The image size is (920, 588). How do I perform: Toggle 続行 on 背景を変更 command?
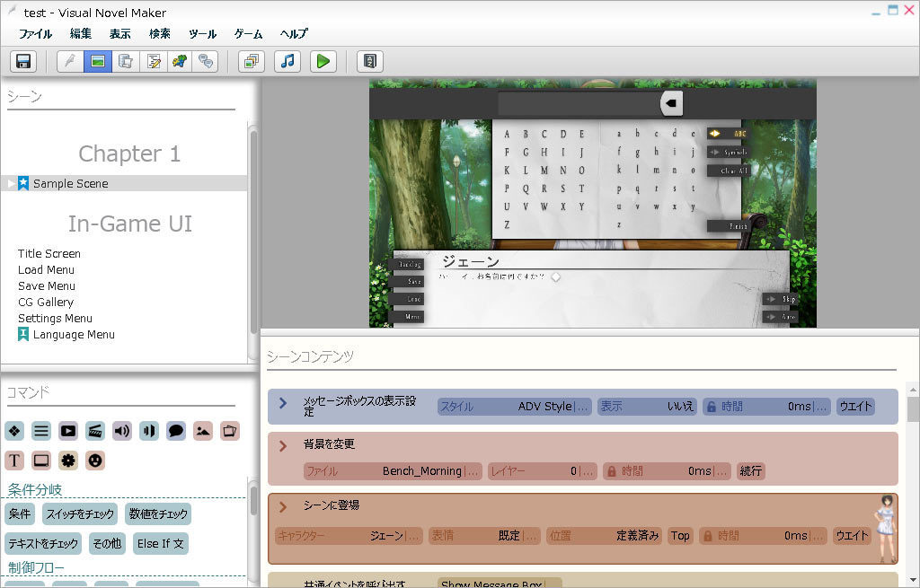[x=750, y=470]
